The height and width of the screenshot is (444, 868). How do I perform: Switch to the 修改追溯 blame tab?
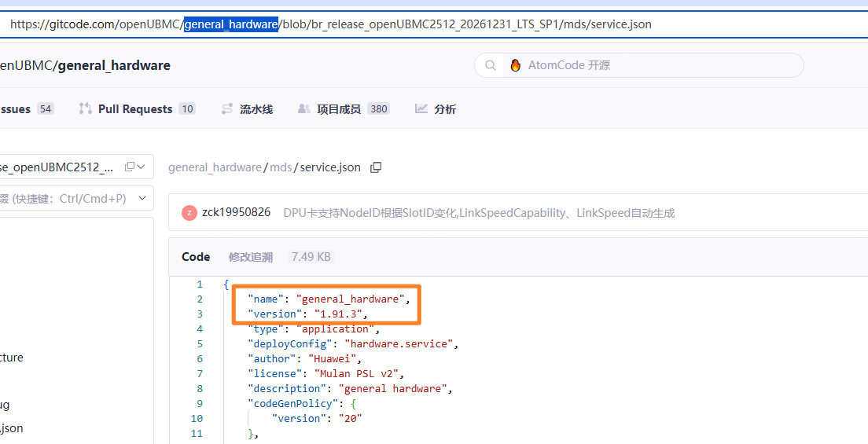[x=250, y=257]
